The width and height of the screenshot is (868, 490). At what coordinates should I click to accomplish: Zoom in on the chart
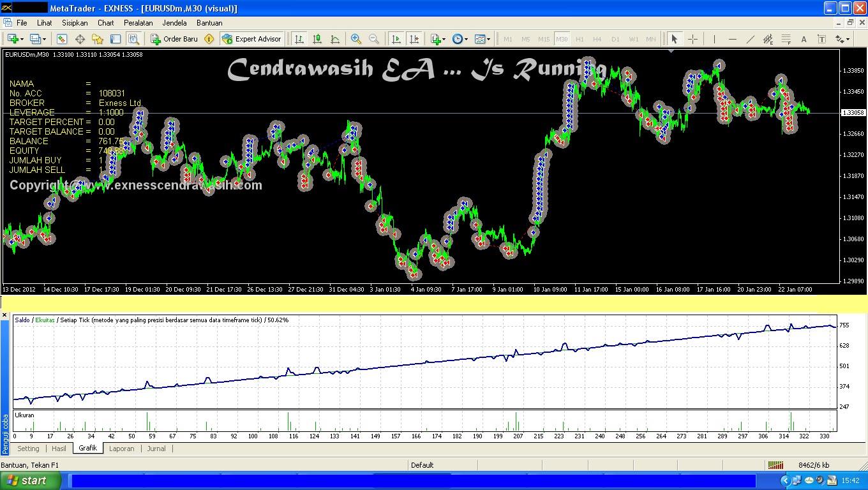point(356,39)
